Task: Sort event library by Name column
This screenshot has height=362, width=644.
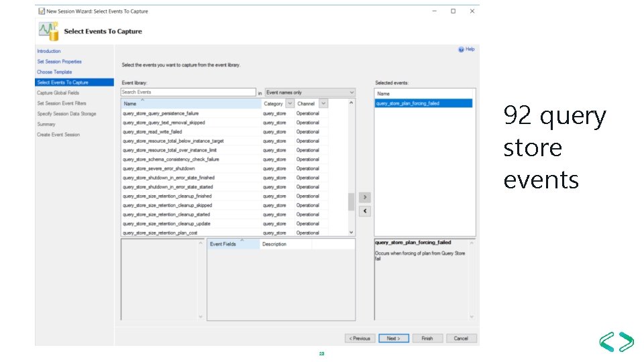Action: pos(191,103)
